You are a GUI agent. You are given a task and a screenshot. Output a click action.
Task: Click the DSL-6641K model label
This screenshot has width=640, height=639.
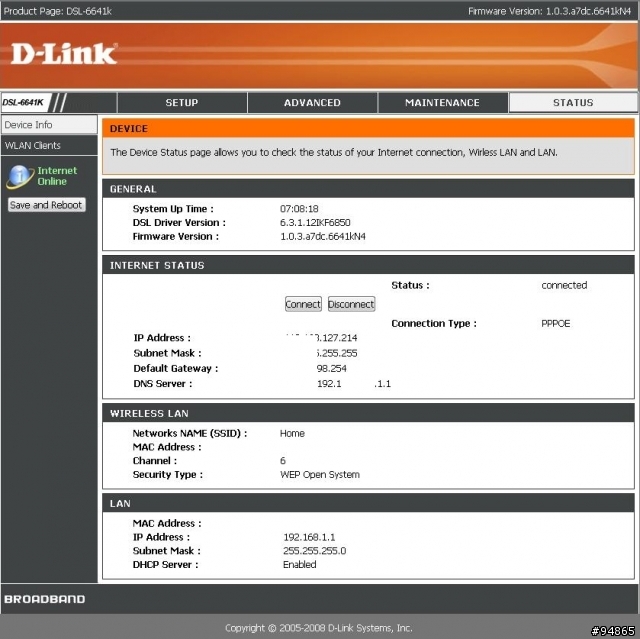coord(23,102)
